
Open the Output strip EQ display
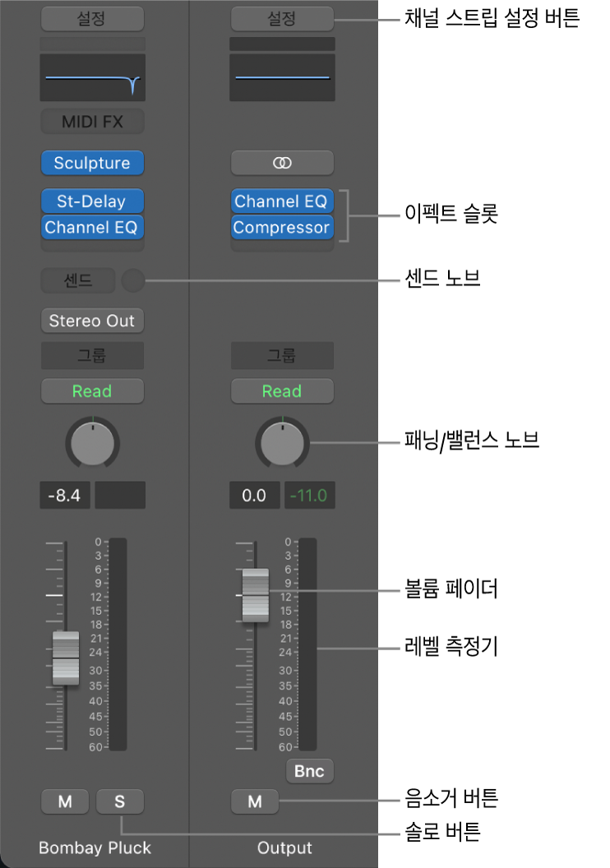(282, 77)
